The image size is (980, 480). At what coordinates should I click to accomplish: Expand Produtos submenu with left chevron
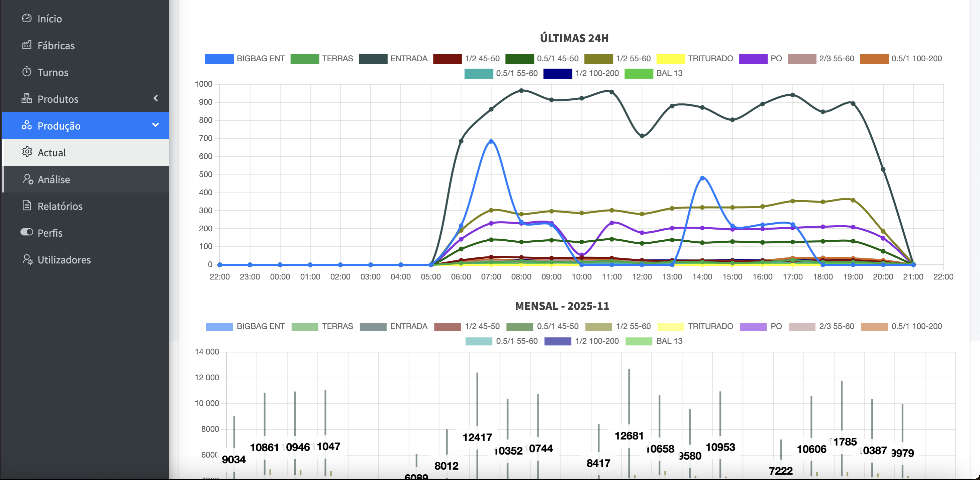[x=156, y=98]
